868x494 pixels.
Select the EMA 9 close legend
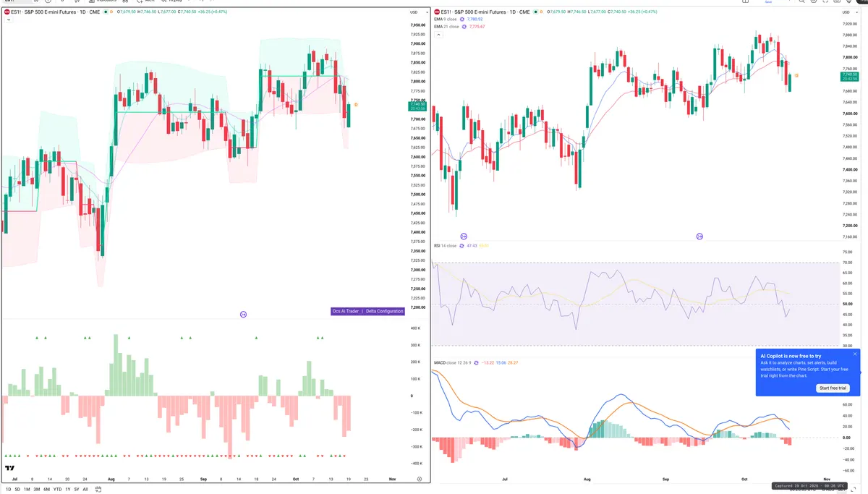(446, 20)
